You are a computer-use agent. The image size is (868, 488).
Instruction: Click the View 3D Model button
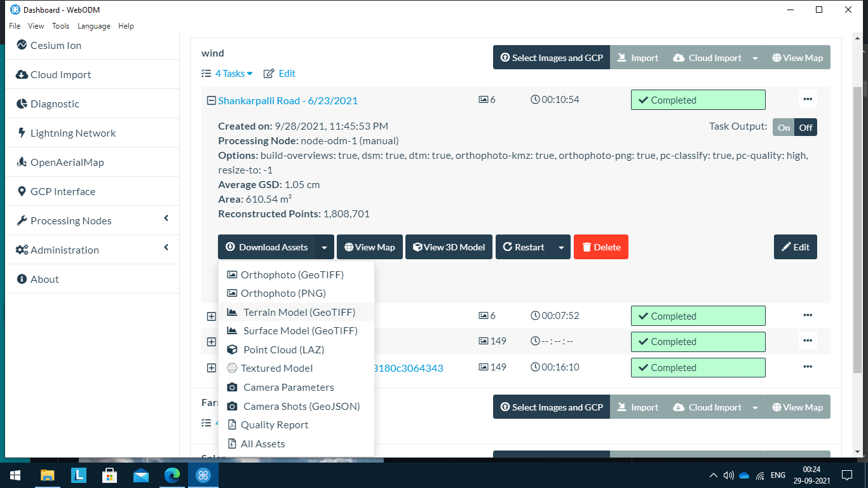coord(450,247)
